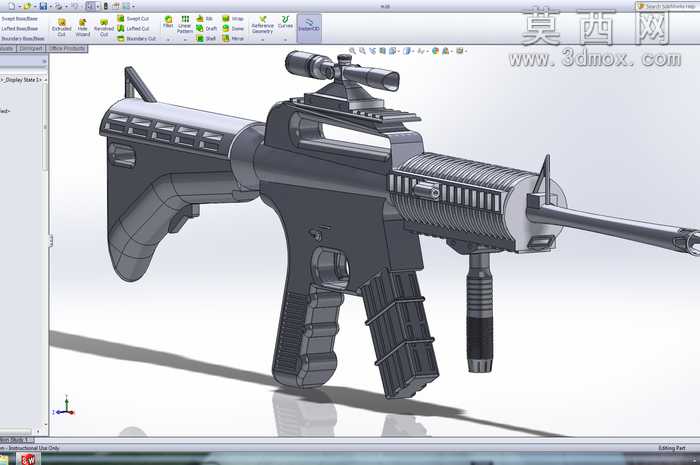The height and width of the screenshot is (465, 700).
Task: Click the folder icon in the taskbar
Action: (4, 460)
